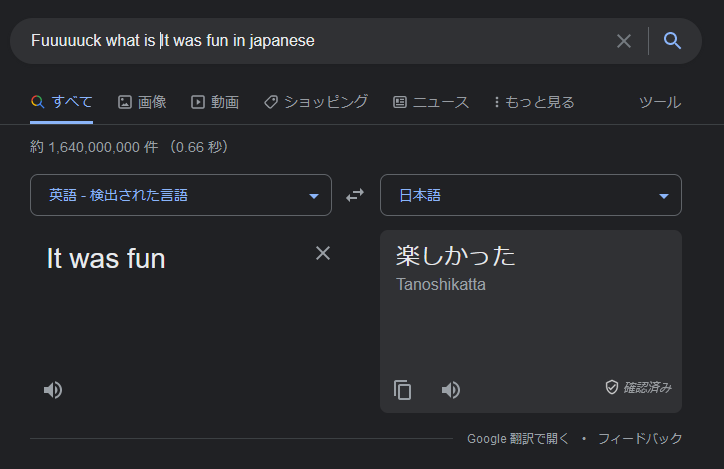Listen to the English source text
The width and height of the screenshot is (724, 469).
(x=53, y=390)
